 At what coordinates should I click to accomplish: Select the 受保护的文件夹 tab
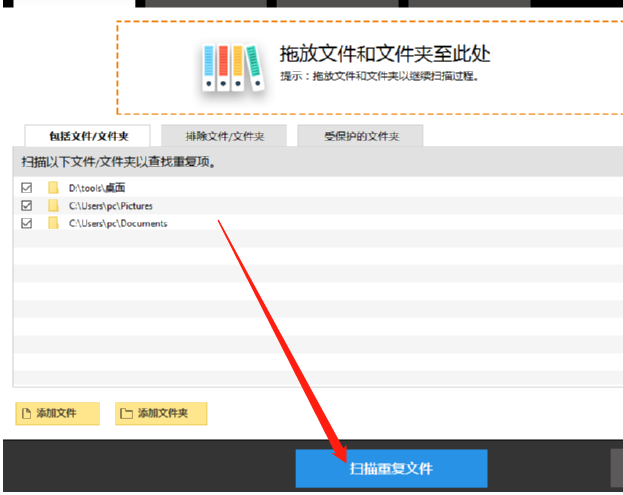(360, 136)
